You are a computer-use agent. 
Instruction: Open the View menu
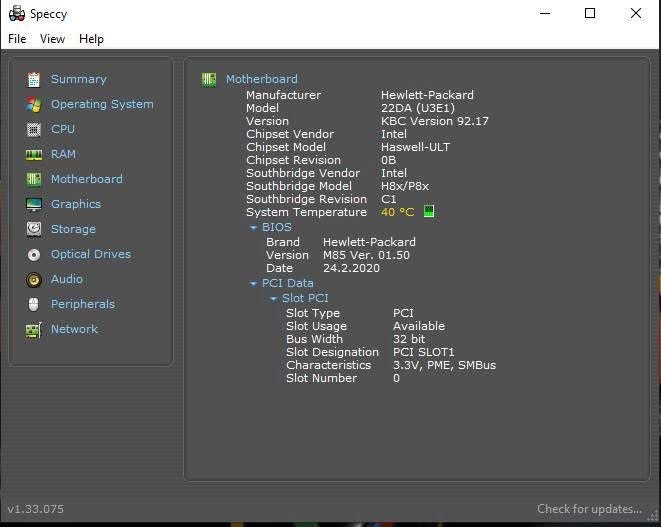click(x=52, y=39)
